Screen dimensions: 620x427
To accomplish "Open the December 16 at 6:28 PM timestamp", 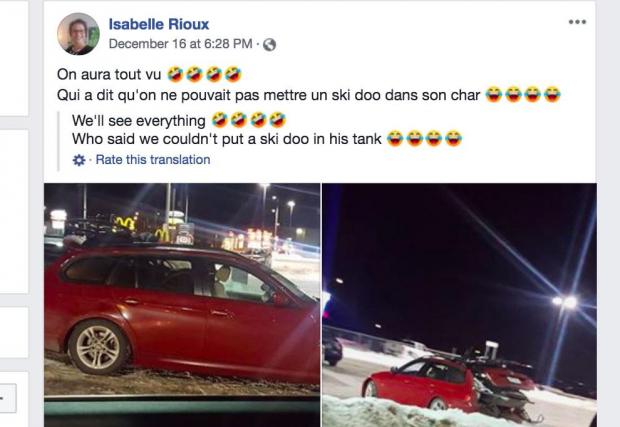I will point(180,43).
